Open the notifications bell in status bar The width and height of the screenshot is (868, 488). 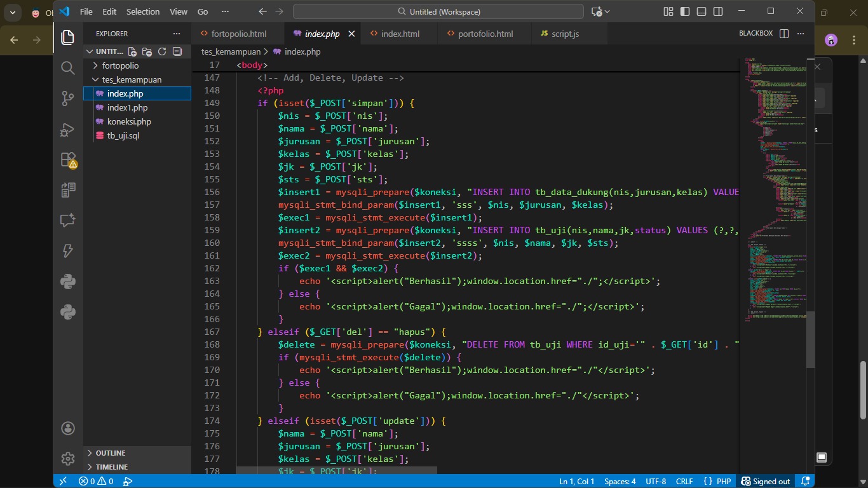pos(805,481)
